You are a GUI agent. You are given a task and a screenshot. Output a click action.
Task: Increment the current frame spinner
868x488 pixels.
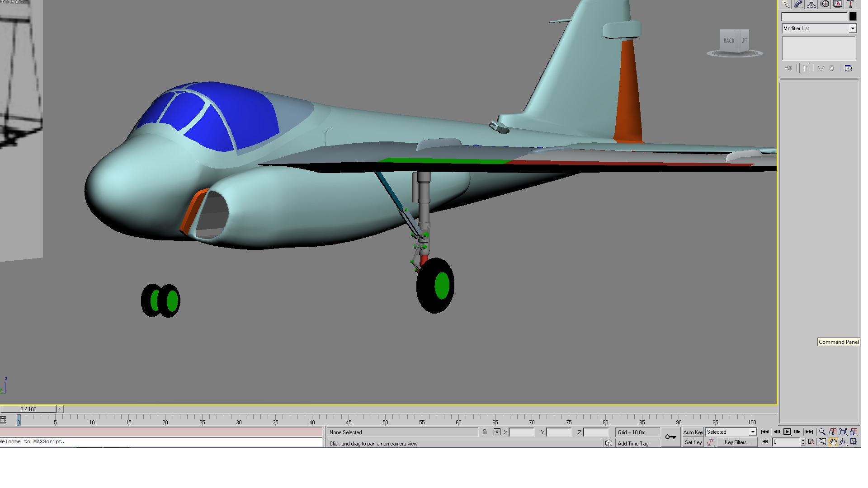[x=803, y=441]
